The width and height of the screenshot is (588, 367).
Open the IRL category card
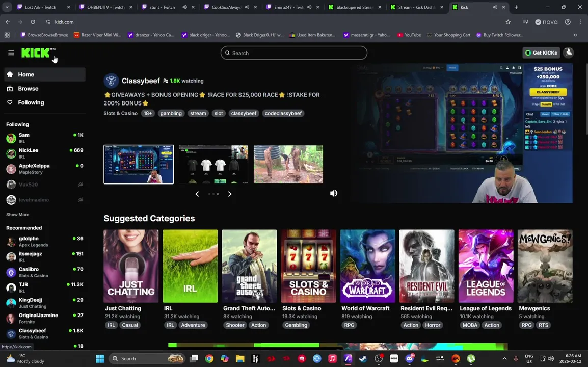click(x=190, y=266)
